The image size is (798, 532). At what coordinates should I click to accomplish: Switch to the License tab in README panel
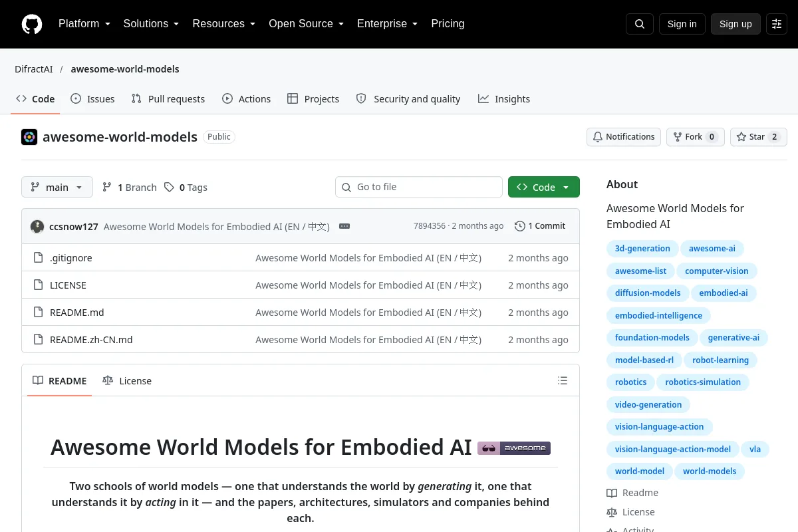(127, 381)
